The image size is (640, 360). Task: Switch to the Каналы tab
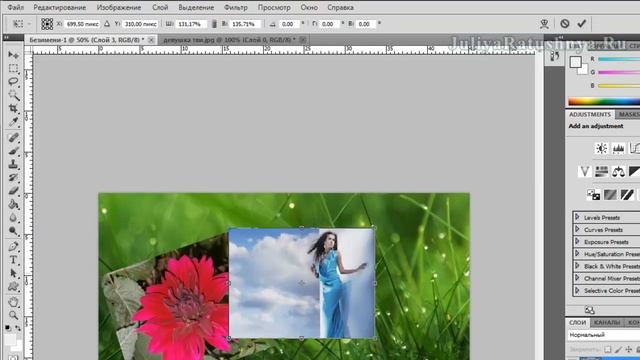coord(607,322)
